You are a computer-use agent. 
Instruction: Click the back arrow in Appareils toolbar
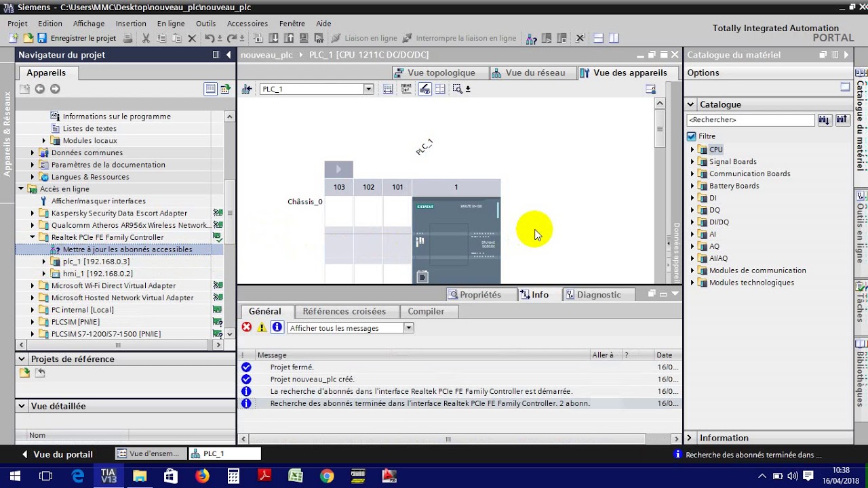(x=40, y=89)
